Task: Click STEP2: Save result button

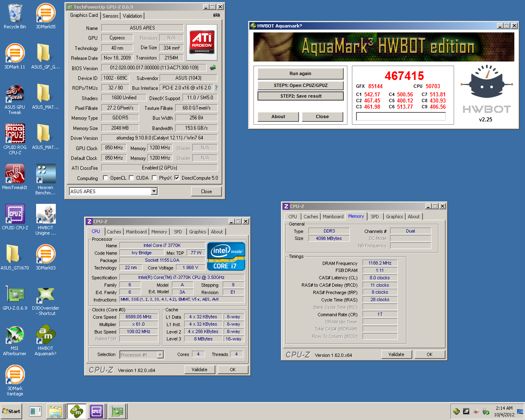Action: (300, 96)
